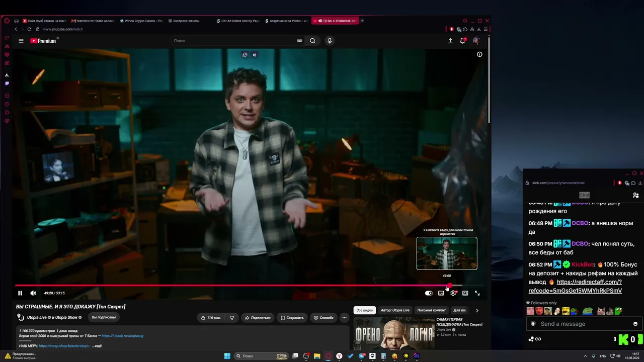Viewport: 644px width, 362px height.
Task: Click the next video overlay button
Action: point(254,55)
